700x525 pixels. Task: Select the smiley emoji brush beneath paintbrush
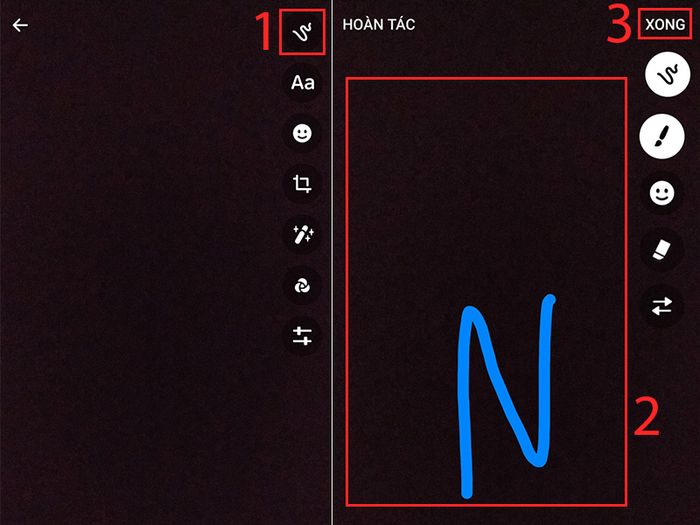point(662,194)
